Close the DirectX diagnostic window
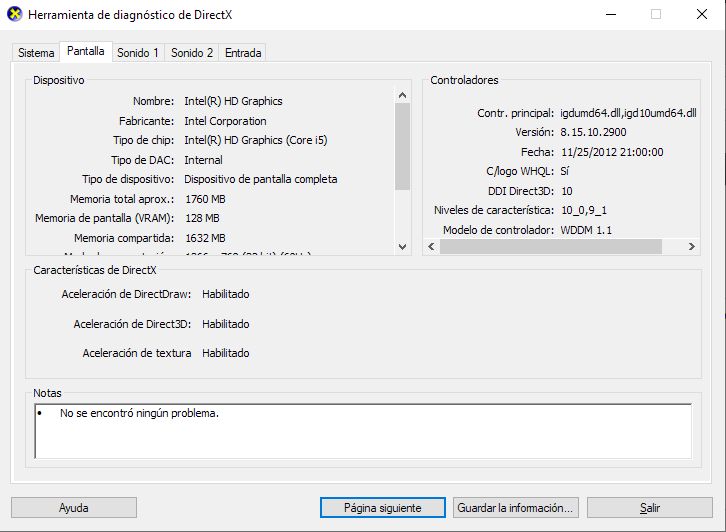 [701, 14]
